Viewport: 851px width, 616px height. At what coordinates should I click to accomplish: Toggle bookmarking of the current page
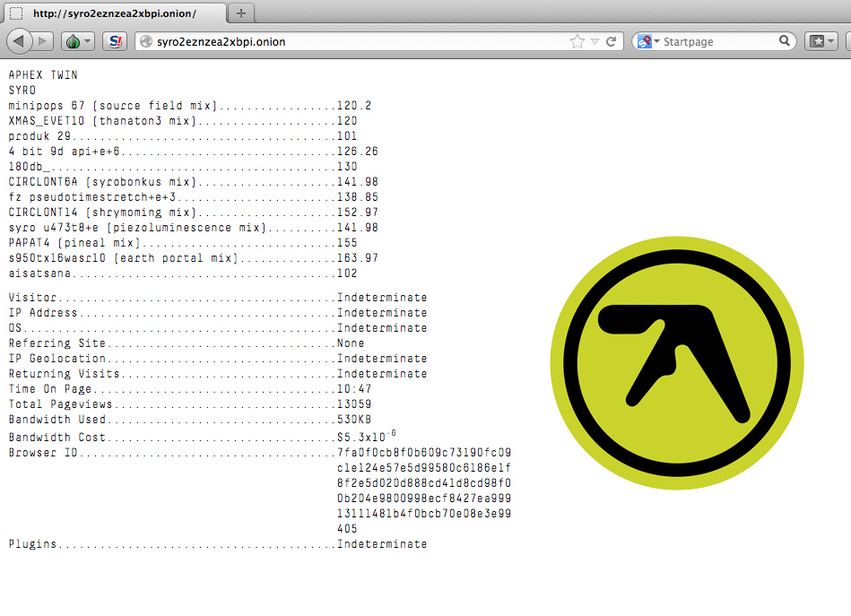pyautogui.click(x=577, y=40)
